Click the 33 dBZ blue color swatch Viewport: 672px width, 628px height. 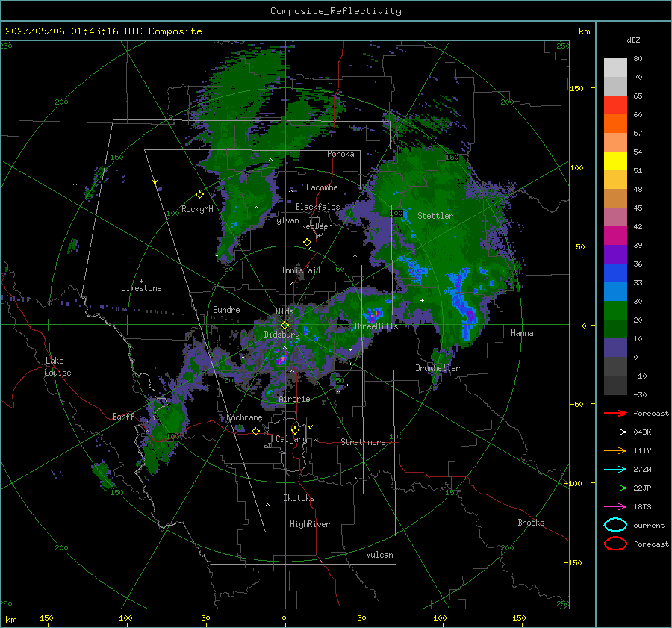point(615,291)
